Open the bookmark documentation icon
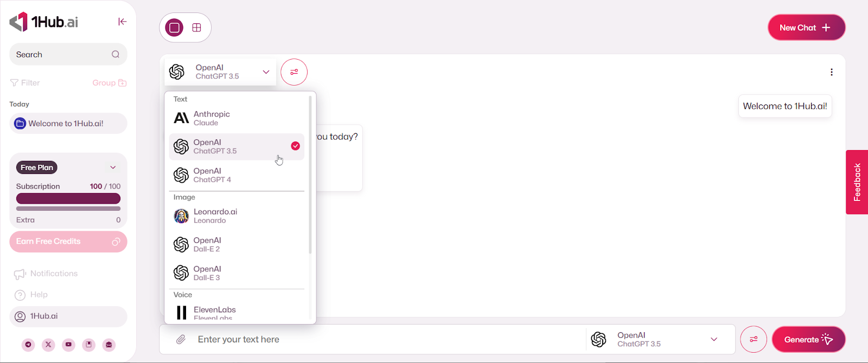Screen dimensions: 868x363 [x=89, y=345]
